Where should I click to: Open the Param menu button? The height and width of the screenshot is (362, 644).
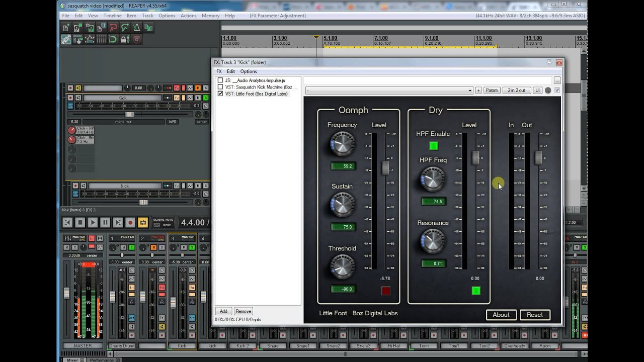[x=492, y=90]
